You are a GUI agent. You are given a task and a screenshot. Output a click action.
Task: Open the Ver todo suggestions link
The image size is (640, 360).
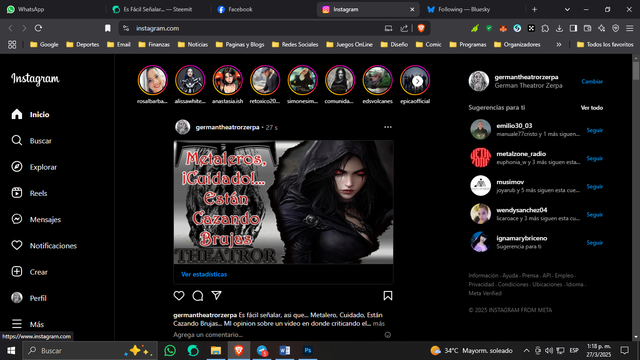[592, 108]
